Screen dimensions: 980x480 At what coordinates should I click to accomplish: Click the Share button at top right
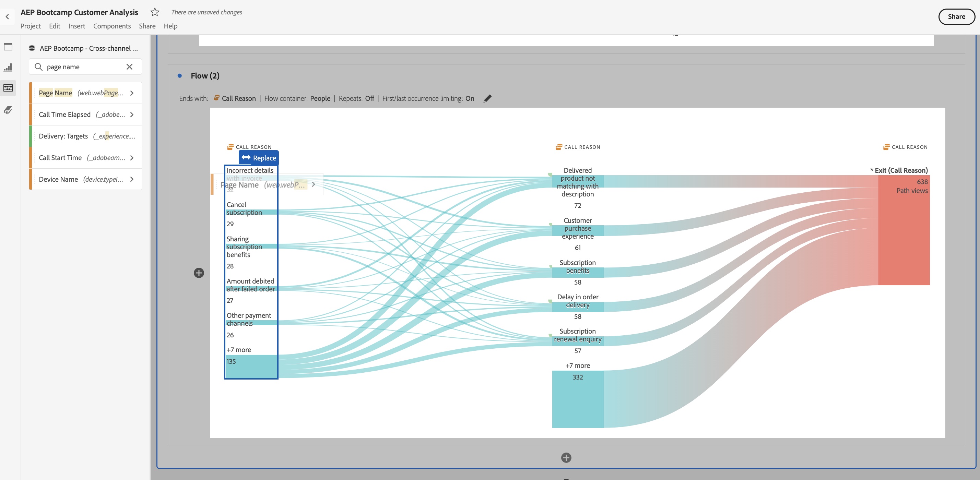956,17
